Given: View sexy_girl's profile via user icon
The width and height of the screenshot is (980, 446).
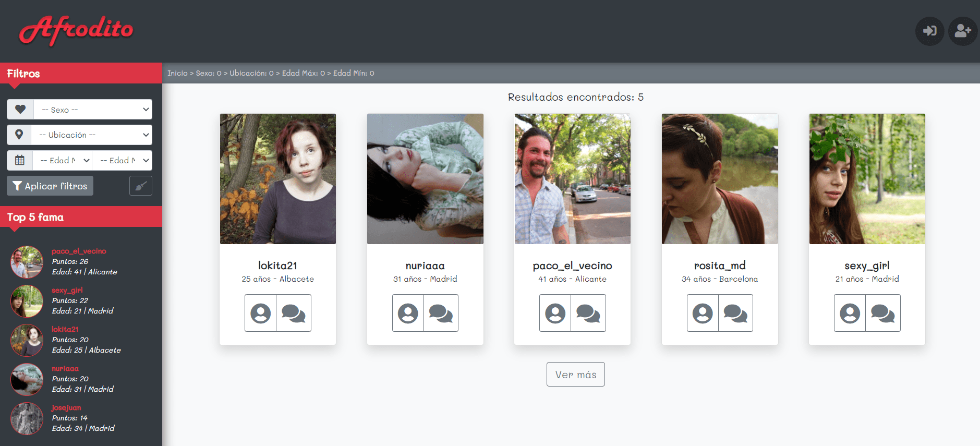Looking at the screenshot, I should [850, 313].
